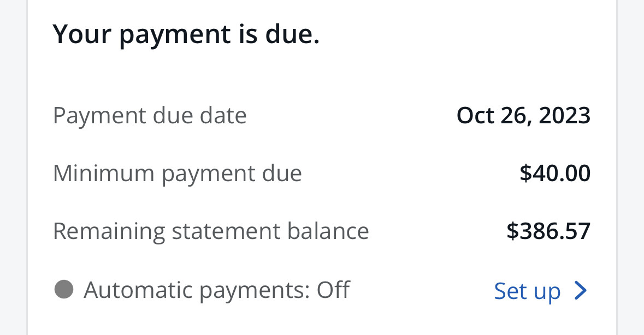Screen dimensions: 644x335
Task: Click the Set up link
Action: (527, 291)
